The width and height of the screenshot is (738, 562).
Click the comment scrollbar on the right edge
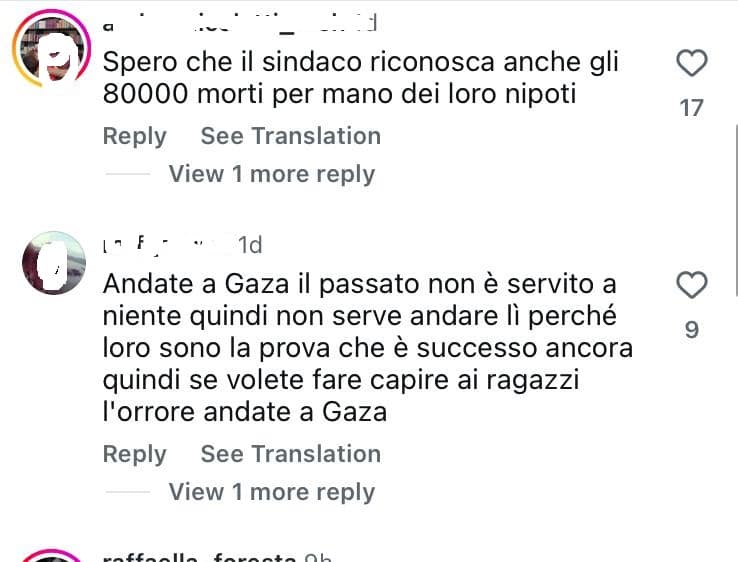[736, 210]
